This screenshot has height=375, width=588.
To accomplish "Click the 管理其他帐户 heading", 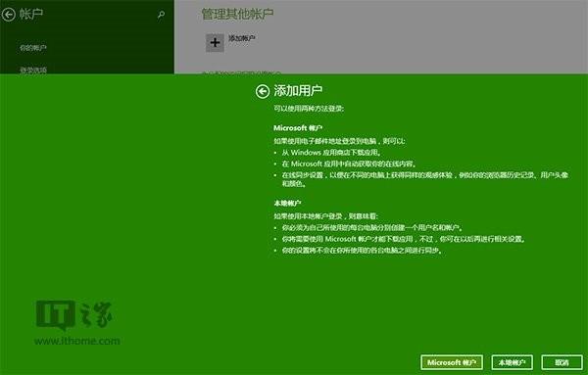I will pos(237,14).
